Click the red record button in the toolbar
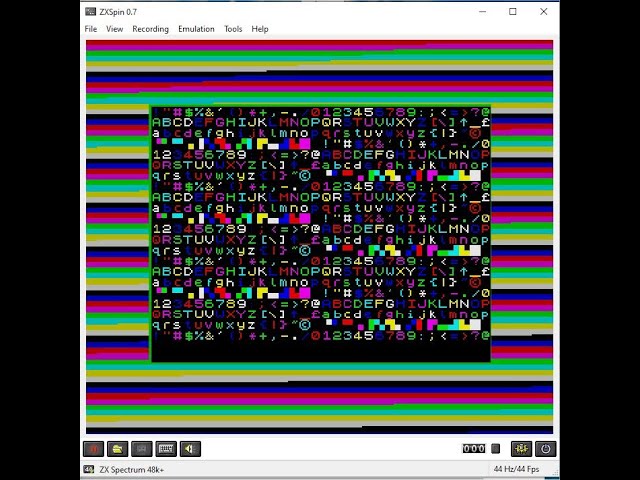The image size is (640, 480). pyautogui.click(x=93, y=449)
